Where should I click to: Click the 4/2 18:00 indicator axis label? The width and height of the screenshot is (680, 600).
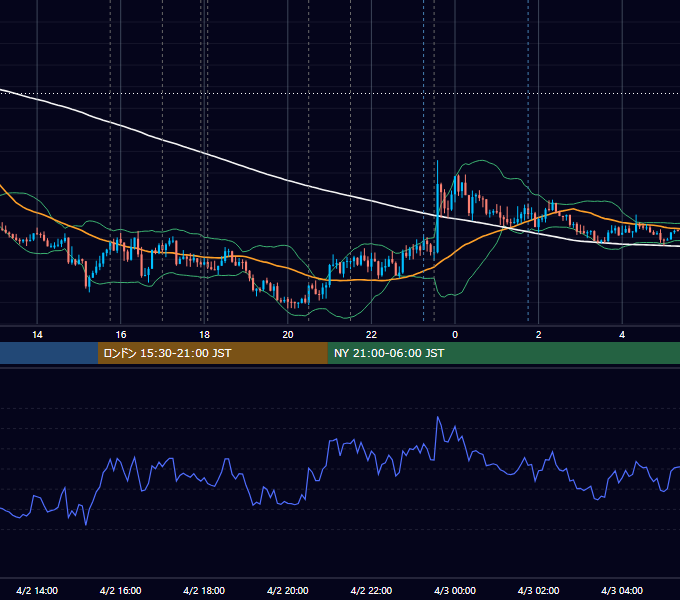(x=204, y=590)
